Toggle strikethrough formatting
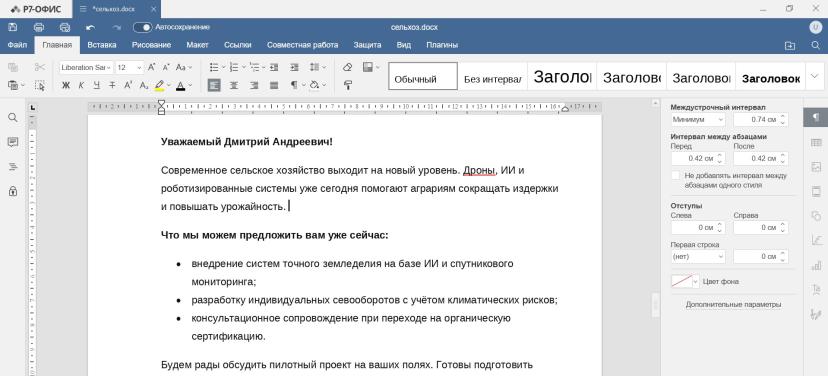828x376 pixels. coord(112,85)
